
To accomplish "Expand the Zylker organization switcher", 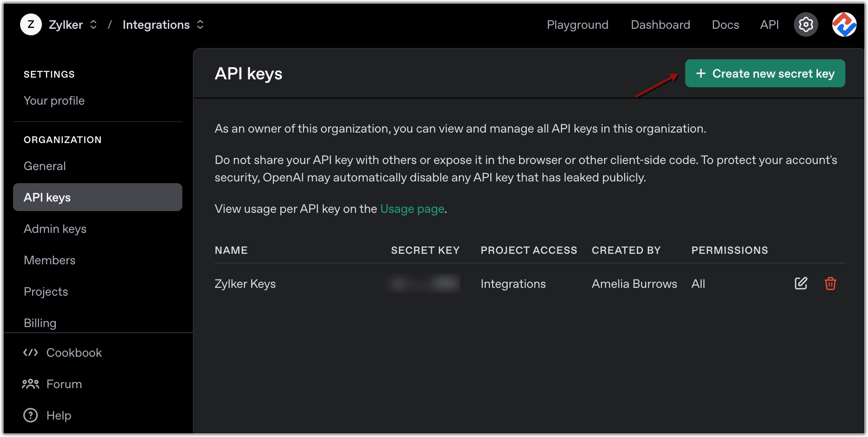I will pyautogui.click(x=93, y=24).
